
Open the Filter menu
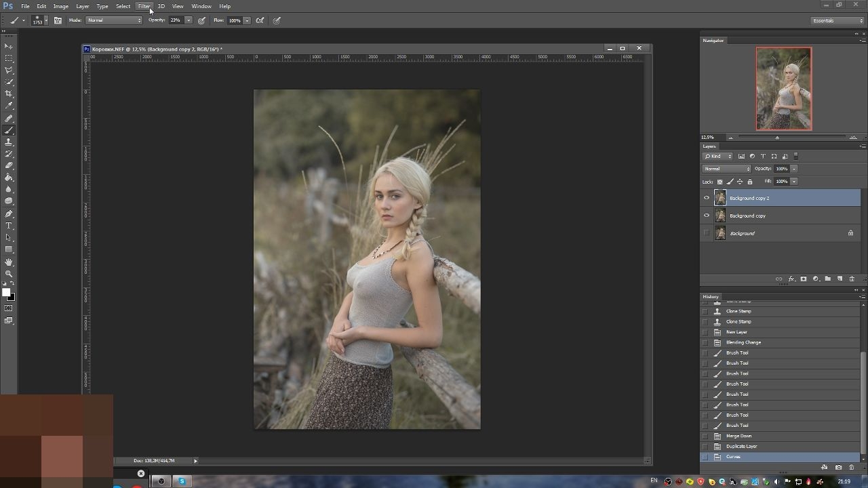point(144,6)
